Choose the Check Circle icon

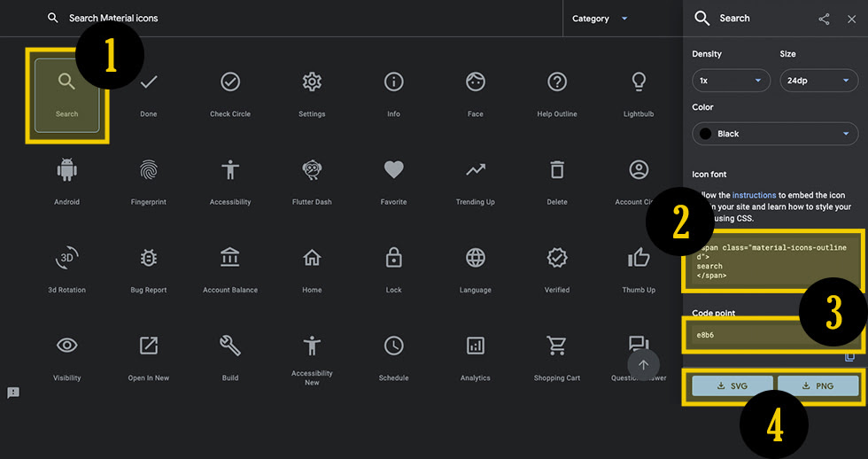coord(230,82)
